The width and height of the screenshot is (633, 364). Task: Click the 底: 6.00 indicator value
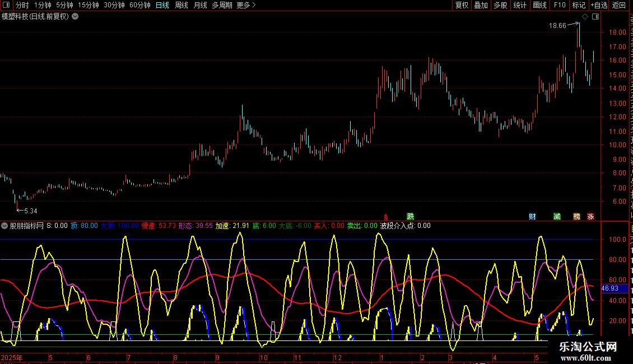click(264, 226)
